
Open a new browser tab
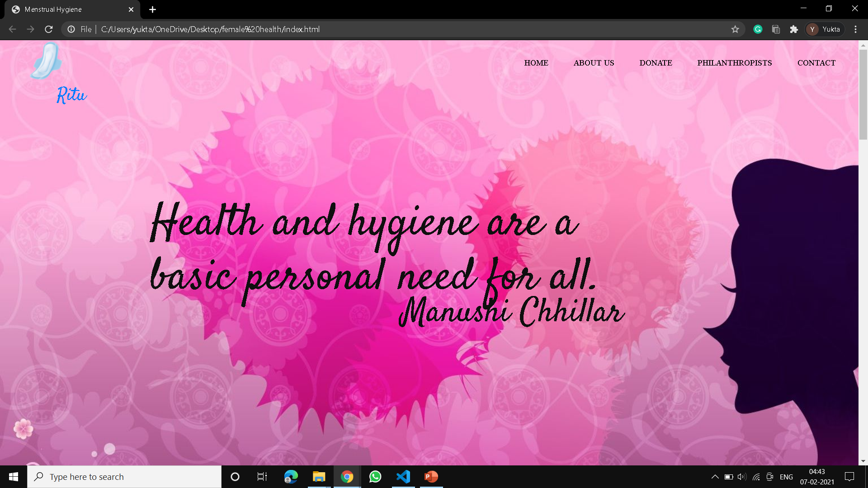[x=152, y=9]
